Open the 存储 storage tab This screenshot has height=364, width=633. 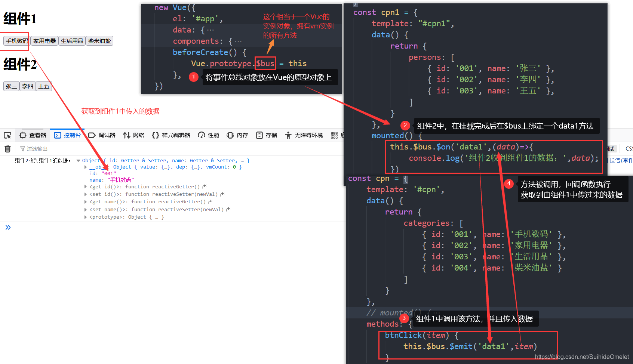[267, 135]
